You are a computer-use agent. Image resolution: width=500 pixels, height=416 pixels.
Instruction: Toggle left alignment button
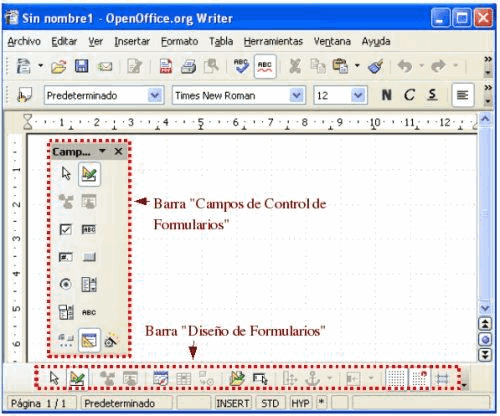pyautogui.click(x=463, y=96)
